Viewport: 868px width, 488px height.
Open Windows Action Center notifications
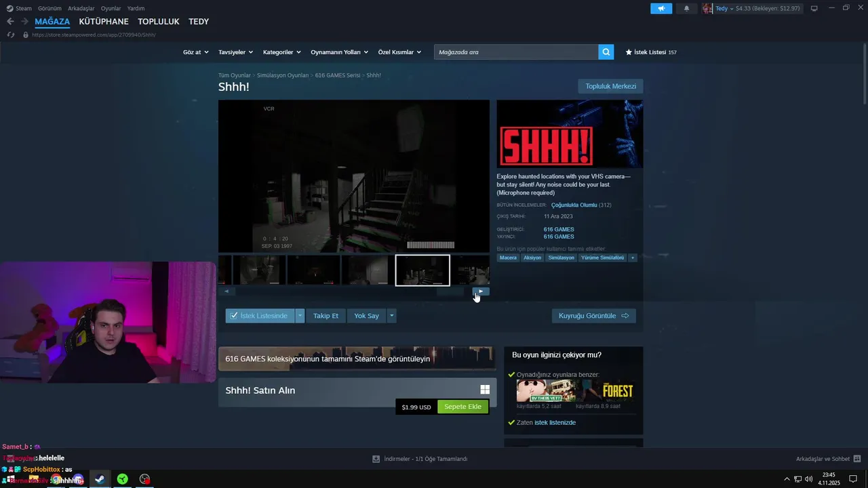(853, 479)
